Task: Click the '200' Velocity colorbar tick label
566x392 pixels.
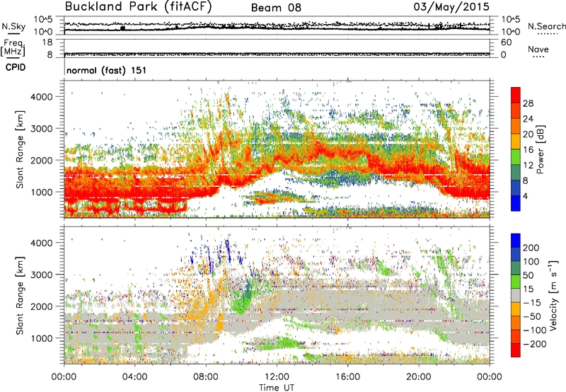Action: (x=531, y=248)
